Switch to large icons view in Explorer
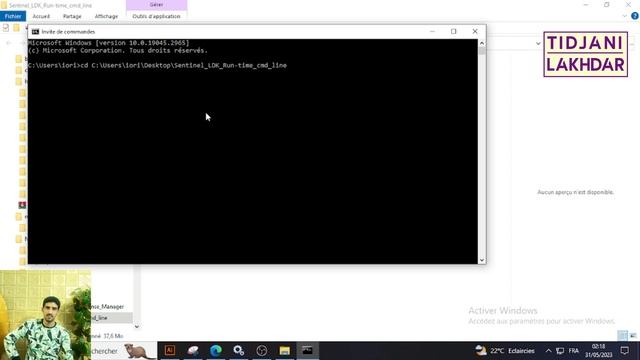 pyautogui.click(x=633, y=336)
